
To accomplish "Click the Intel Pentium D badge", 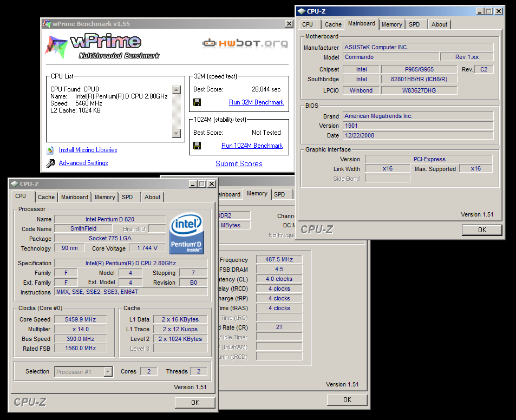I will click(x=186, y=234).
